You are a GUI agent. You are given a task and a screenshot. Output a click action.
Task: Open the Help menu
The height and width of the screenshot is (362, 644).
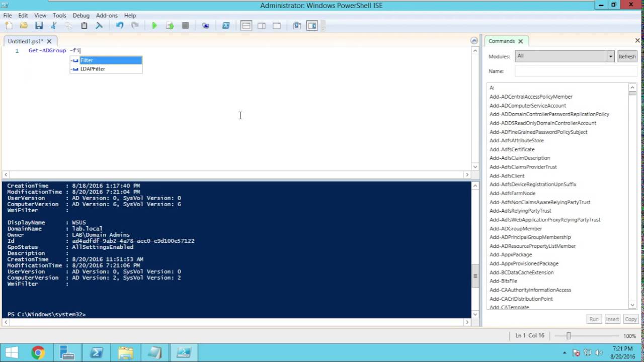click(x=130, y=16)
